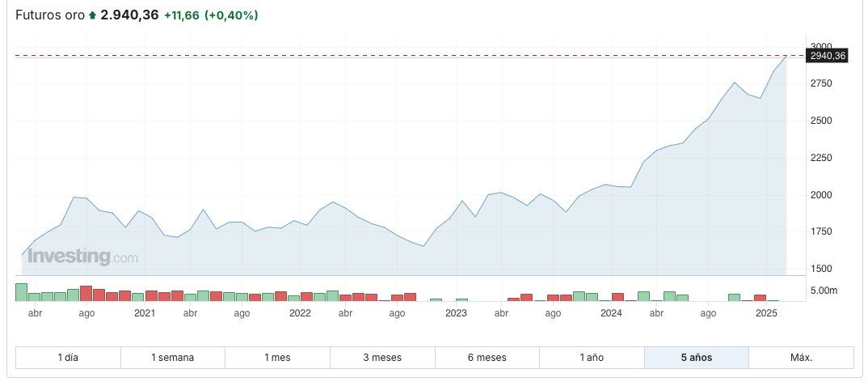868x386 pixels.
Task: Click the 2023 label on time axis
Action: click(456, 312)
